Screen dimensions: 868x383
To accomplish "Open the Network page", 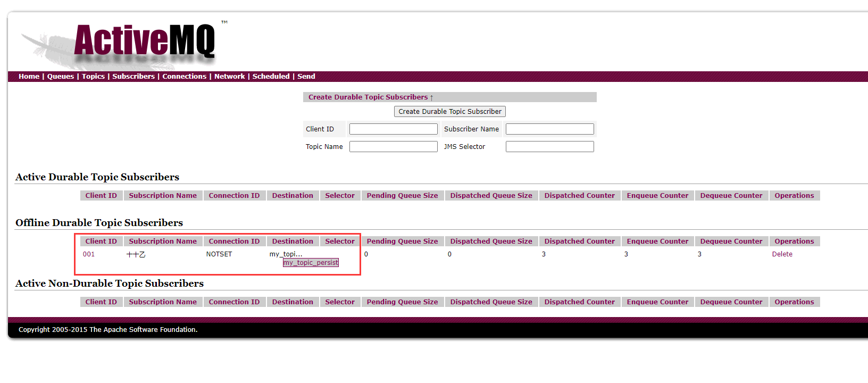I will point(230,77).
